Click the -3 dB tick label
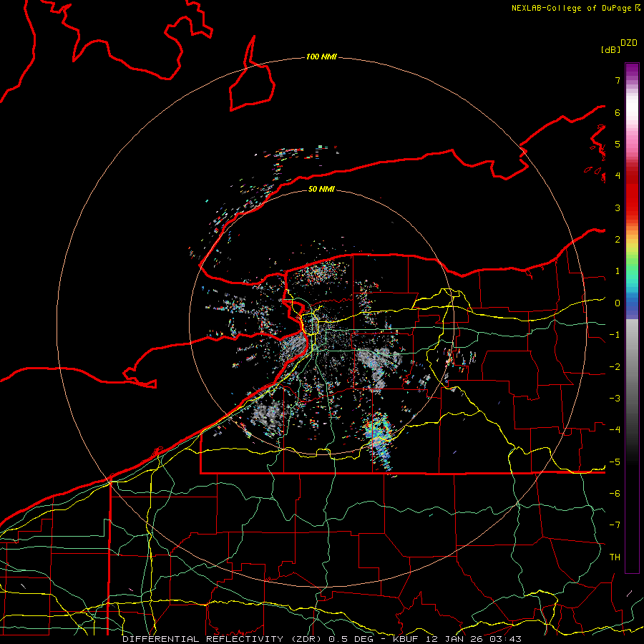Viewport: 644px width, 644px height. coord(615,399)
